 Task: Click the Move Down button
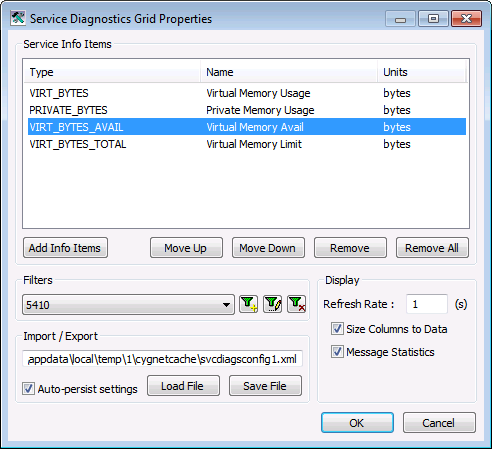[268, 248]
